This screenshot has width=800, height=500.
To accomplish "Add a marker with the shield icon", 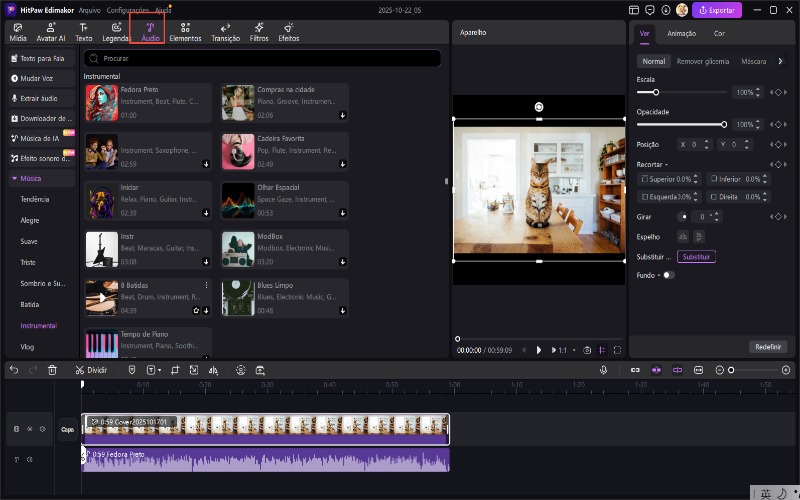I will 132,370.
